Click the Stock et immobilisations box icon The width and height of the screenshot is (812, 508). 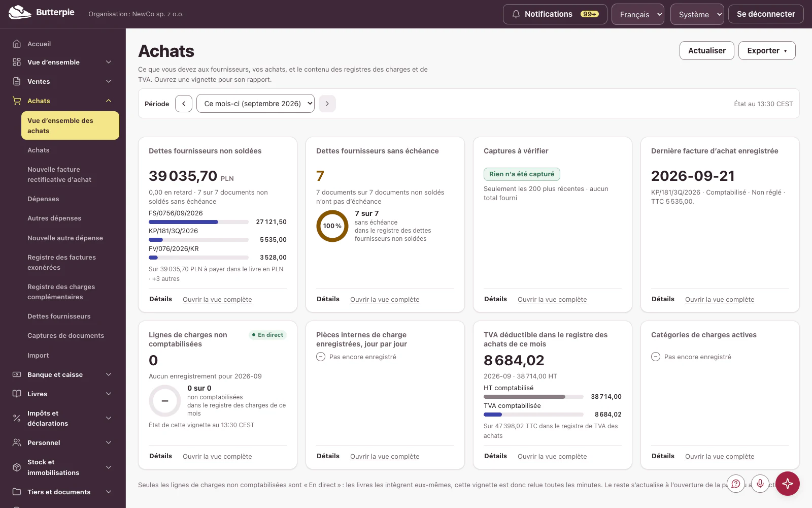[17, 467]
